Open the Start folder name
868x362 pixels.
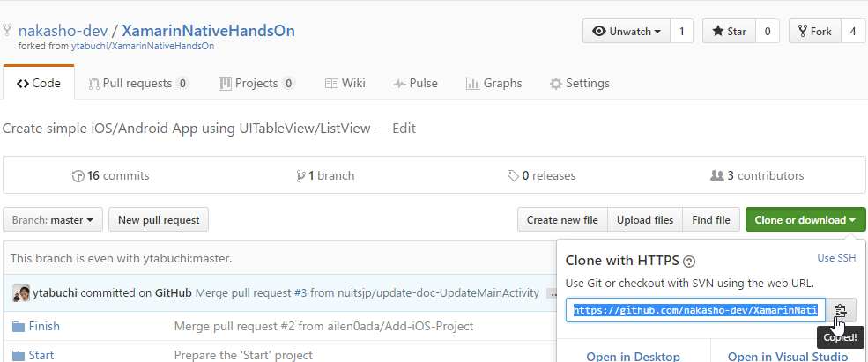[x=41, y=355]
